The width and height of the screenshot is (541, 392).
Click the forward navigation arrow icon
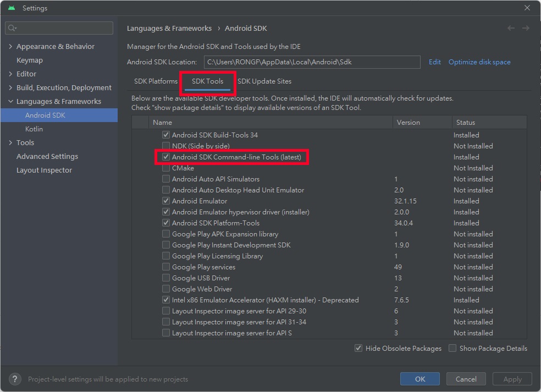[x=526, y=28]
